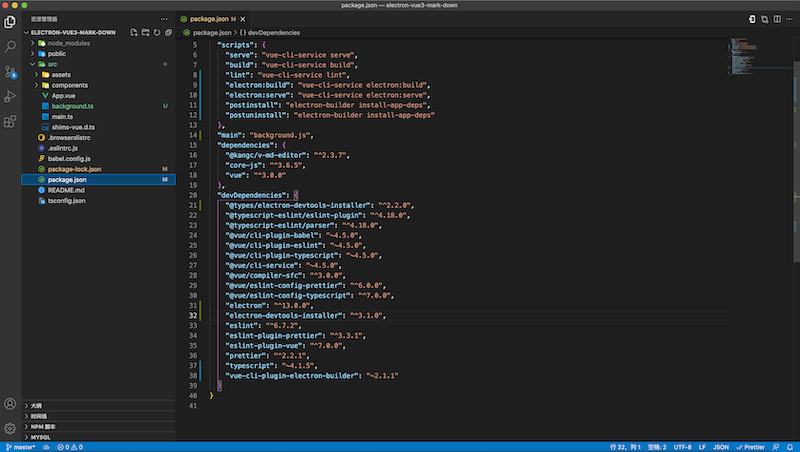The image size is (800, 452).
Task: Click the source control compare icon in editor toolbar
Action: point(764,19)
